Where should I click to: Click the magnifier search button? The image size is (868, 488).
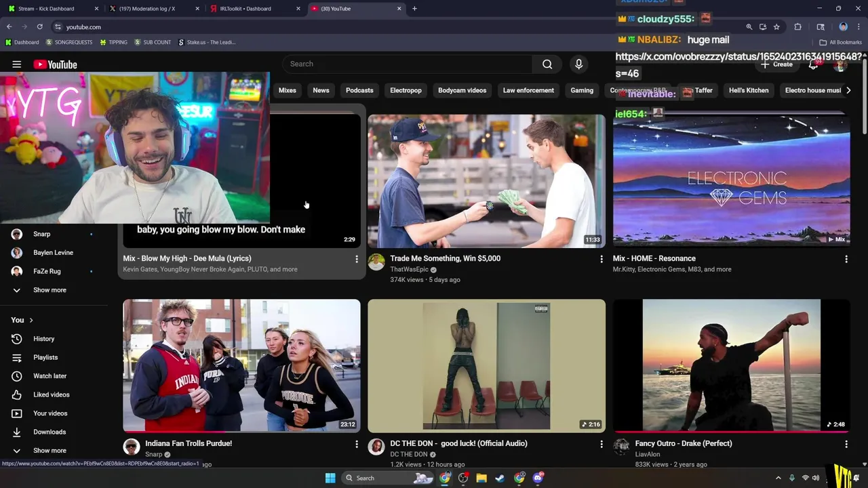(x=547, y=64)
